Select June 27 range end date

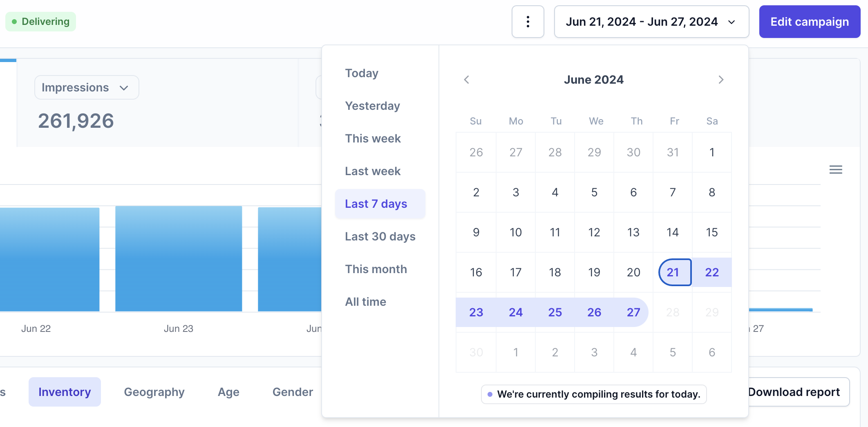[x=633, y=312]
